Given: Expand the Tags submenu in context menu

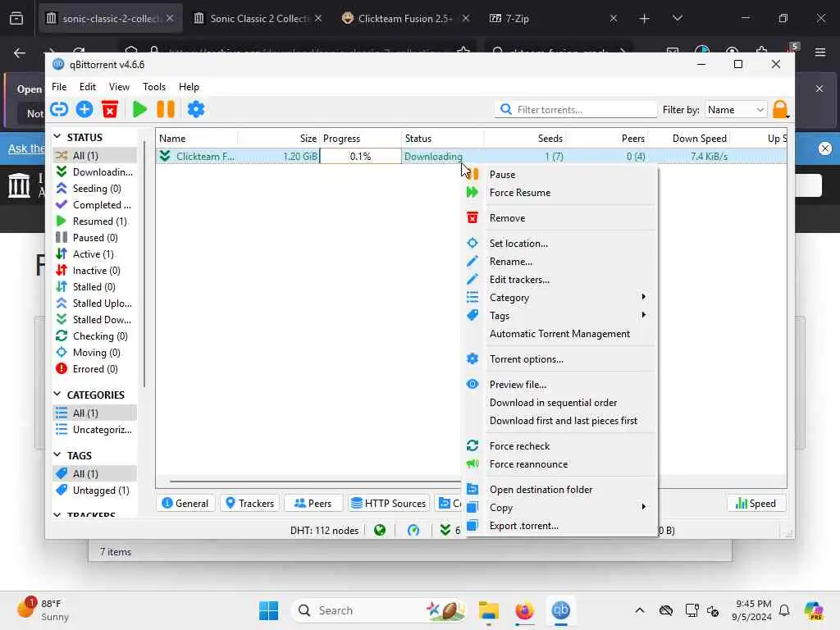Looking at the screenshot, I should [560, 316].
